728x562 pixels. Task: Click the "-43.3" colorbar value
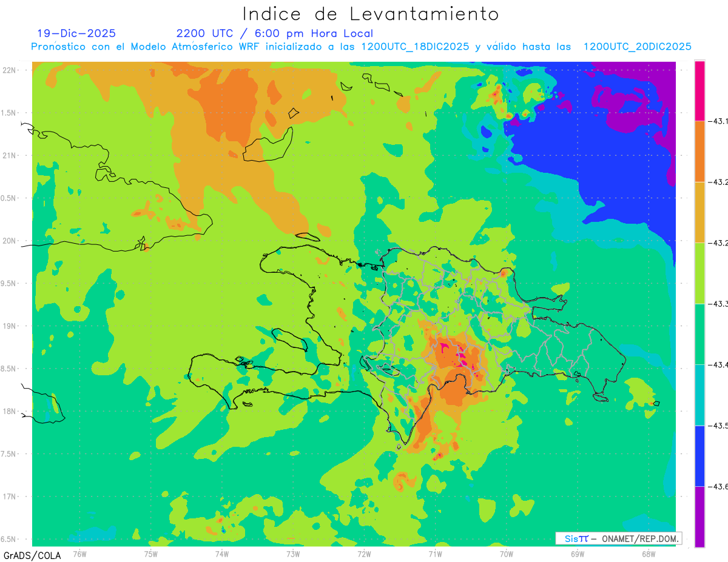(x=718, y=304)
